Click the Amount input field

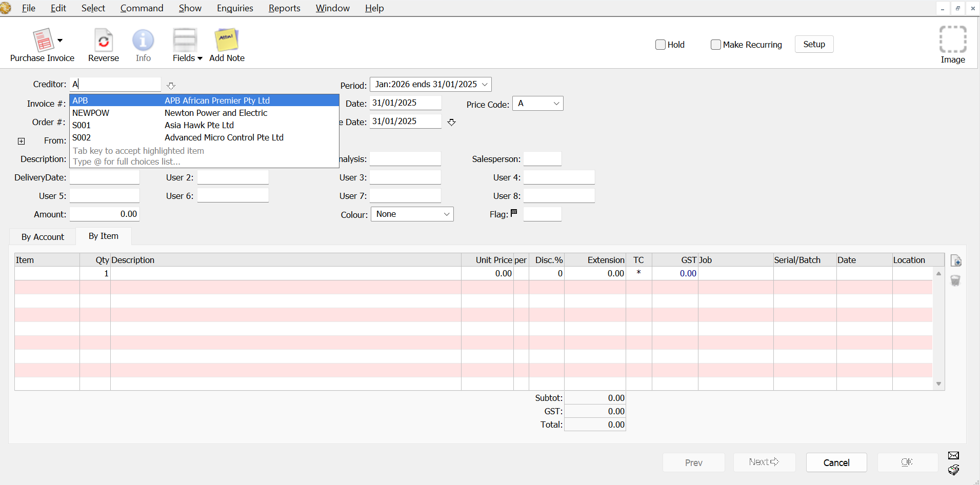[105, 214]
